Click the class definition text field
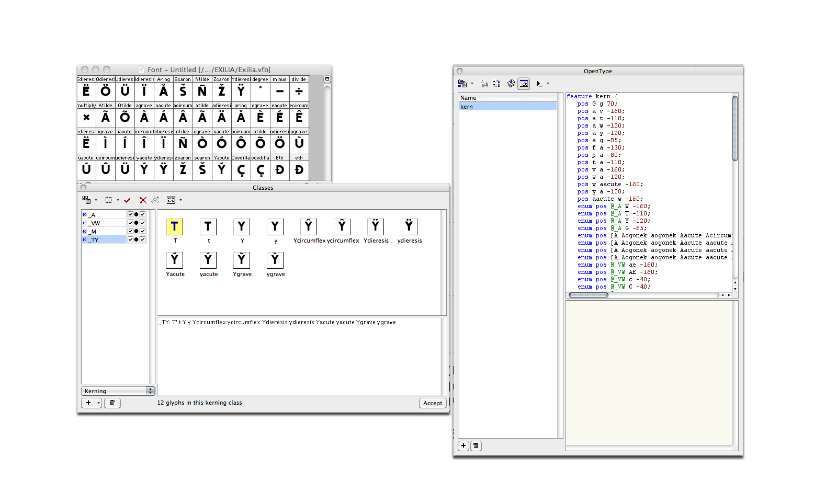This screenshot has height=504, width=837. [299, 356]
